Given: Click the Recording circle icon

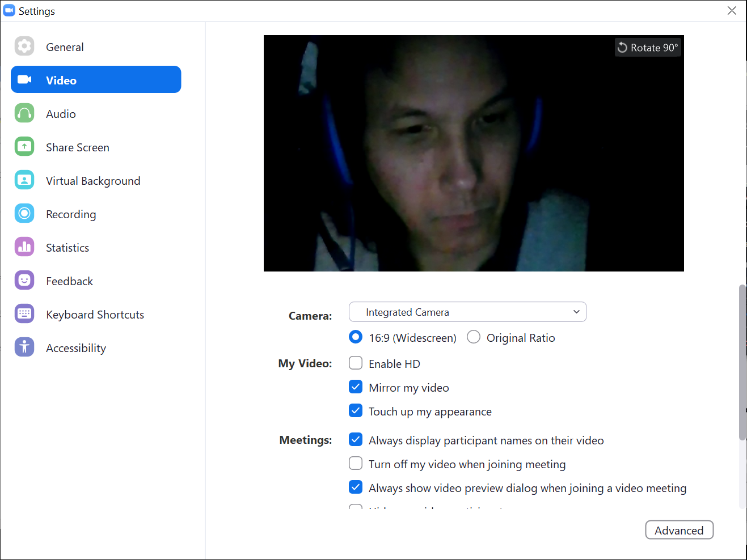Looking at the screenshot, I should (24, 214).
